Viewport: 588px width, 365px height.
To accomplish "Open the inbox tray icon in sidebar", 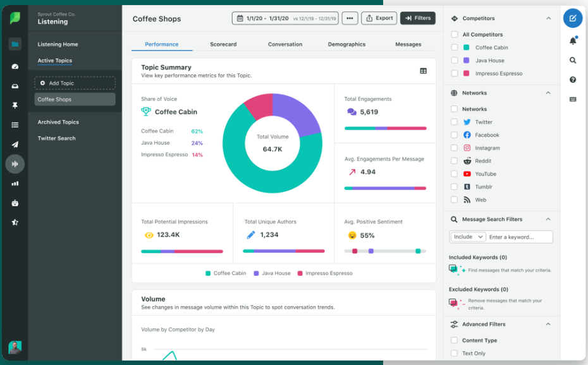I will tap(15, 86).
